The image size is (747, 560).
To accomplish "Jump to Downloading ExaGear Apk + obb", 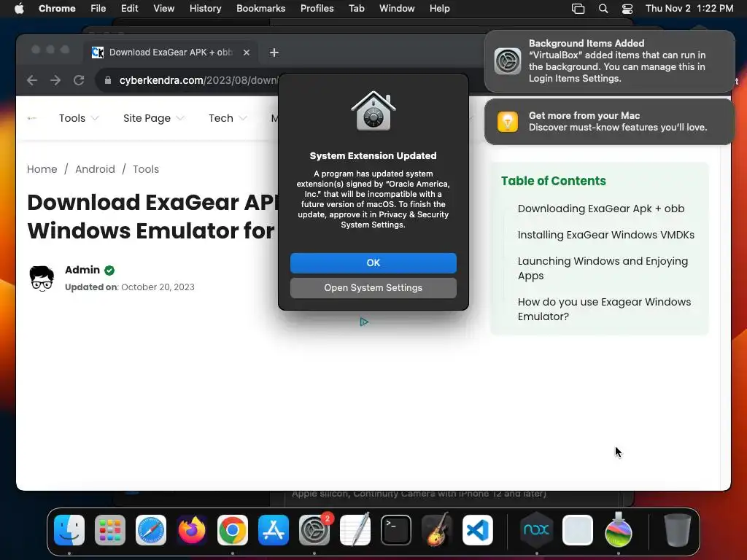I will [x=601, y=209].
